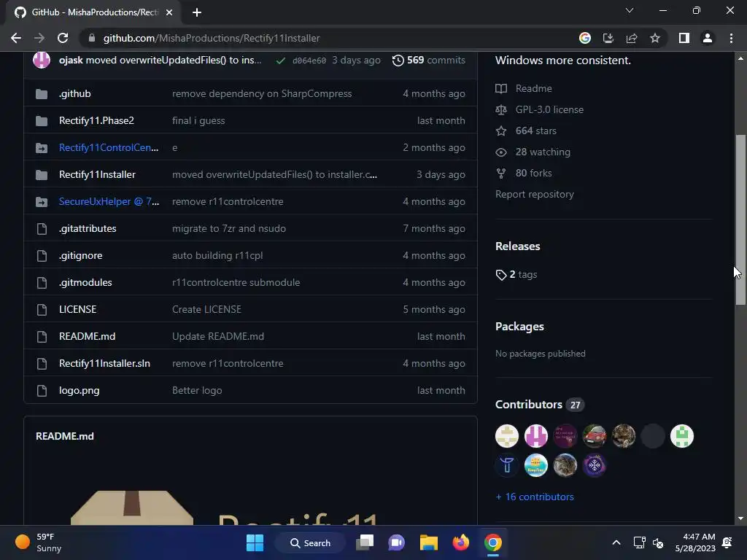
Task: Open Task View on the taskbar
Action: [365, 542]
